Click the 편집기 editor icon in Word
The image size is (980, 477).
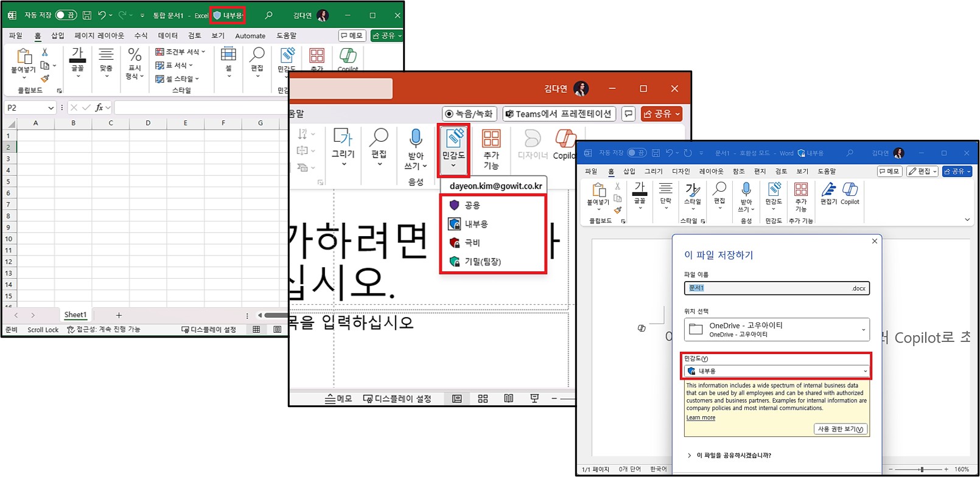coord(828,190)
